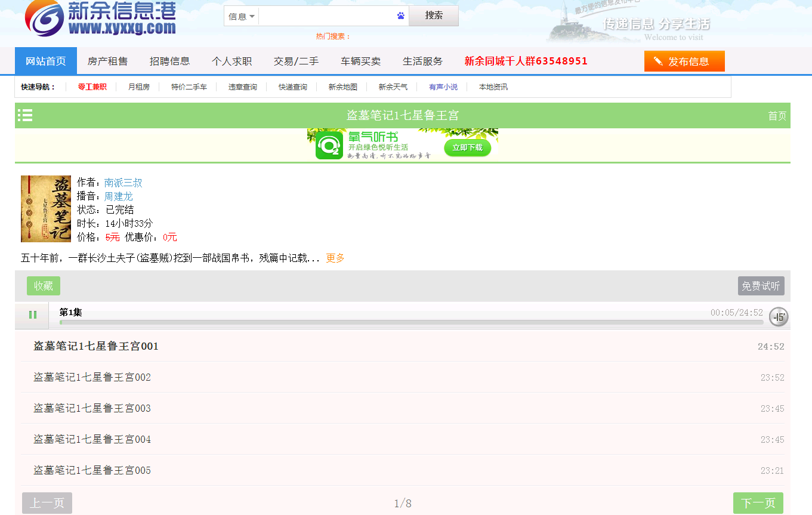The width and height of the screenshot is (812, 515).
Task: Click the list menu icon in green header
Action: (x=25, y=115)
